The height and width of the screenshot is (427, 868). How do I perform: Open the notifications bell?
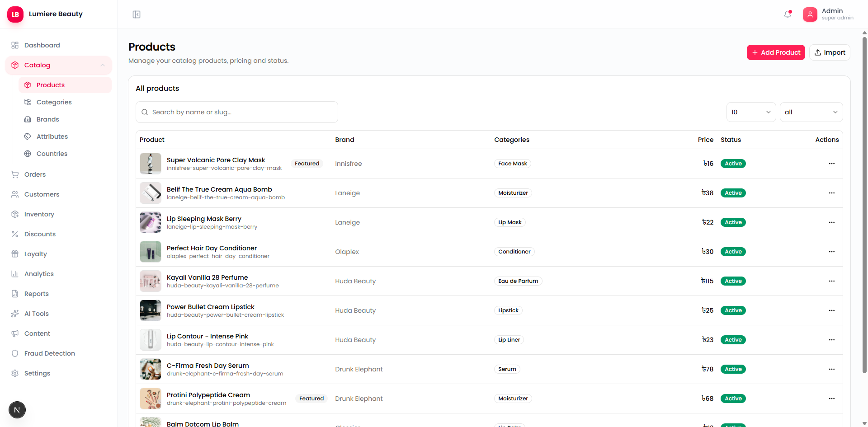(x=788, y=14)
